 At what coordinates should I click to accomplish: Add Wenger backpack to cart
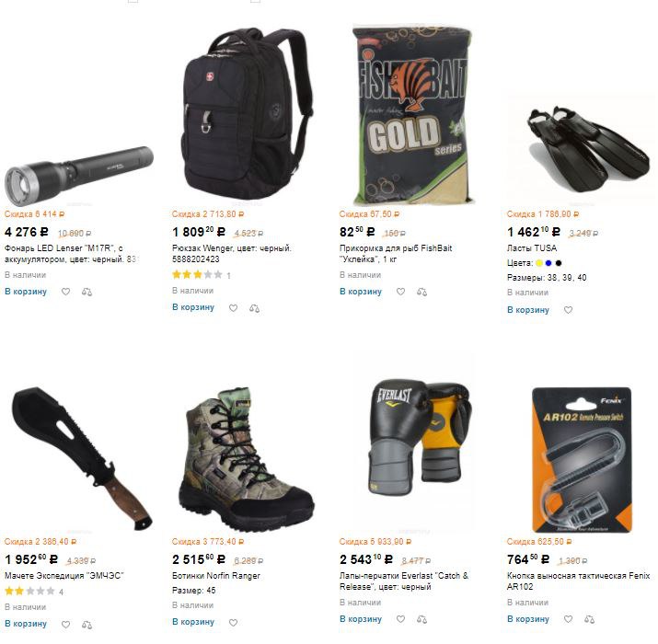pyautogui.click(x=193, y=307)
